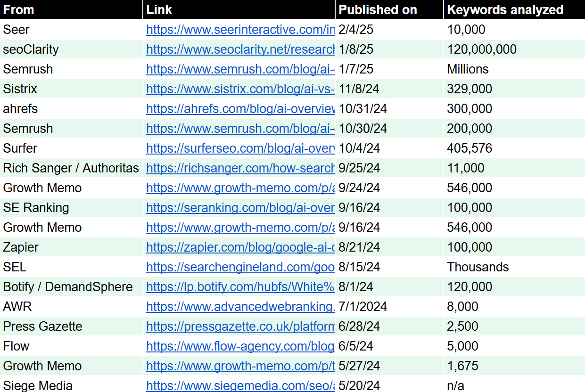Open Growth Memo link in the 5/27/24 row
This screenshot has height=392, width=585.
point(240,366)
